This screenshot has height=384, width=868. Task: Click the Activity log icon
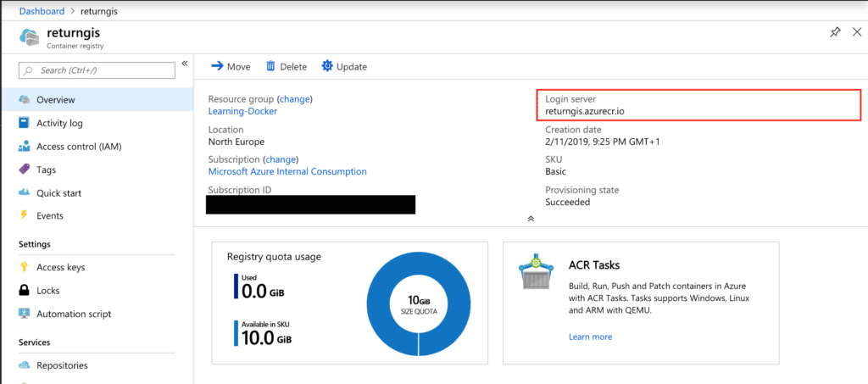point(24,123)
